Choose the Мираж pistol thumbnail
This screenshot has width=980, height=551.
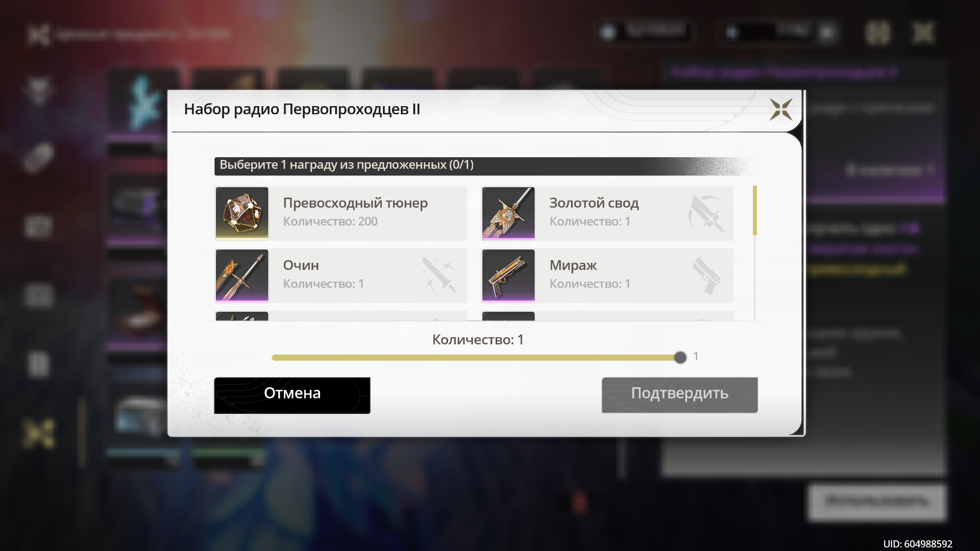508,275
